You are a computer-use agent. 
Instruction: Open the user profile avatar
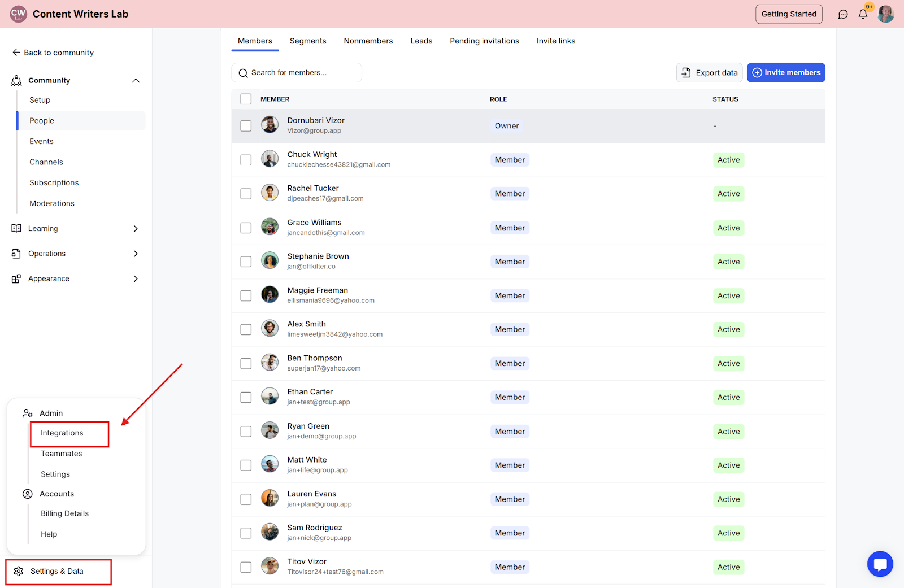[885, 14]
